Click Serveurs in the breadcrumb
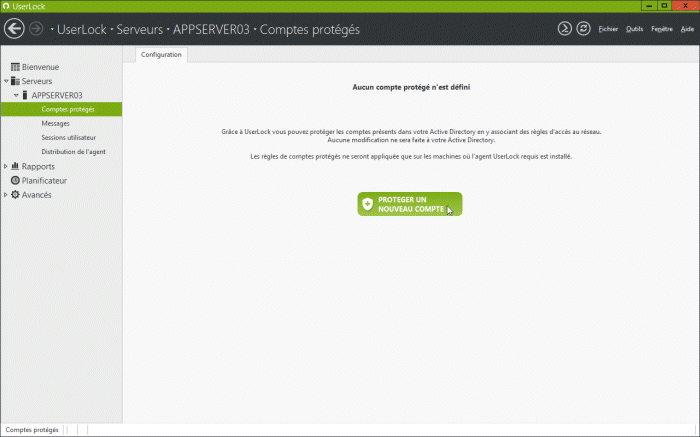700x437 pixels. (140, 29)
